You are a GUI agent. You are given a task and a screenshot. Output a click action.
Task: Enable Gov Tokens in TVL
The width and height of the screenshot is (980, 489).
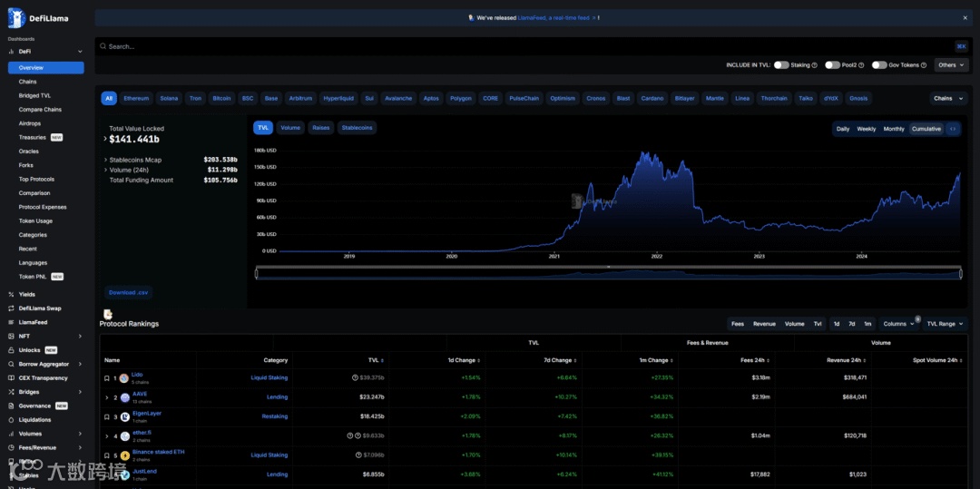click(x=880, y=65)
